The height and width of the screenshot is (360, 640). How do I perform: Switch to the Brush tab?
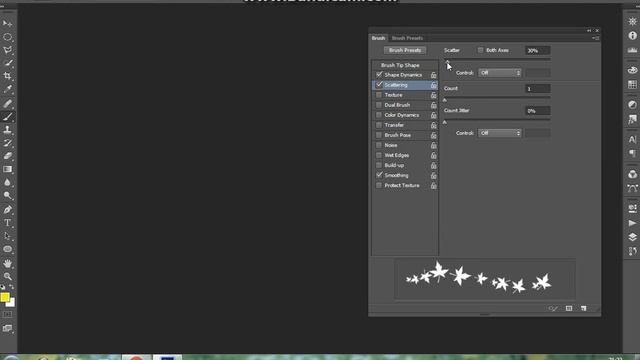(x=378, y=38)
